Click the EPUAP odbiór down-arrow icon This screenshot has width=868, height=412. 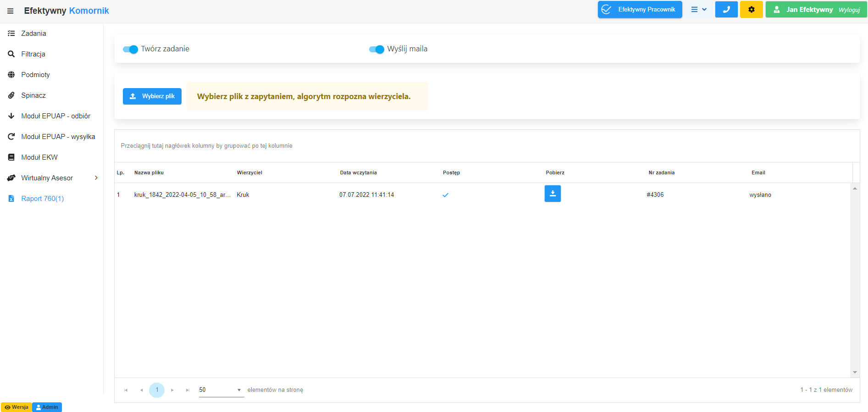[11, 116]
